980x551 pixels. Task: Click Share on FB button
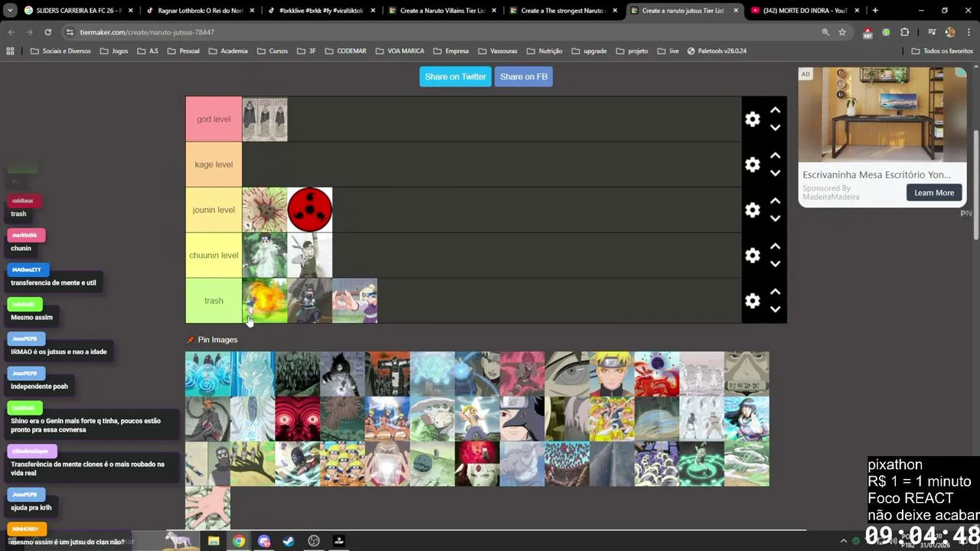click(x=524, y=77)
